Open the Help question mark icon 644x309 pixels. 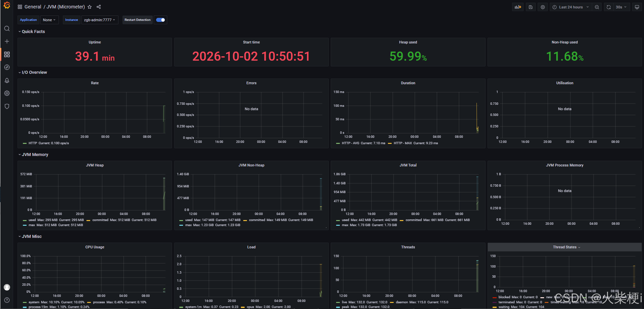[x=7, y=300]
